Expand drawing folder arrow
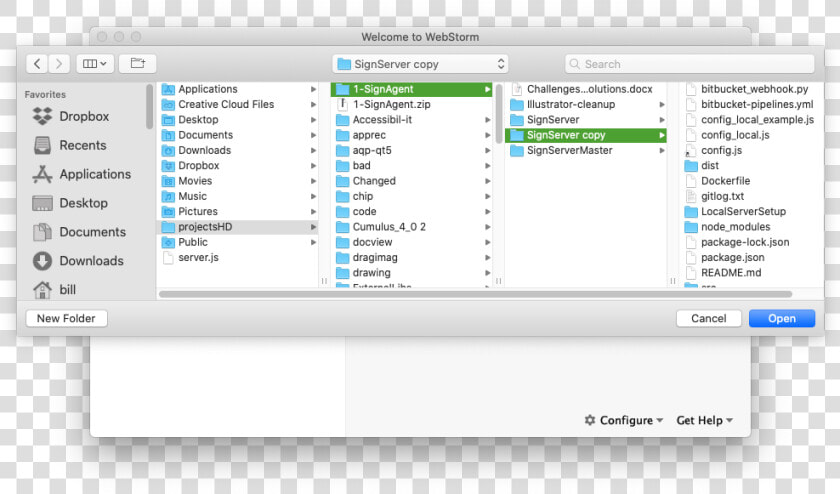 pos(488,273)
